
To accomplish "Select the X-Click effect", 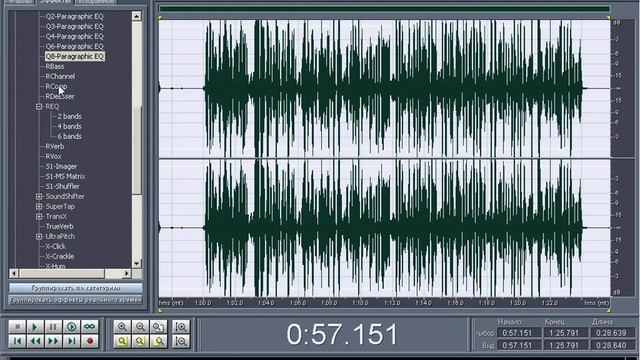I will [x=56, y=247].
